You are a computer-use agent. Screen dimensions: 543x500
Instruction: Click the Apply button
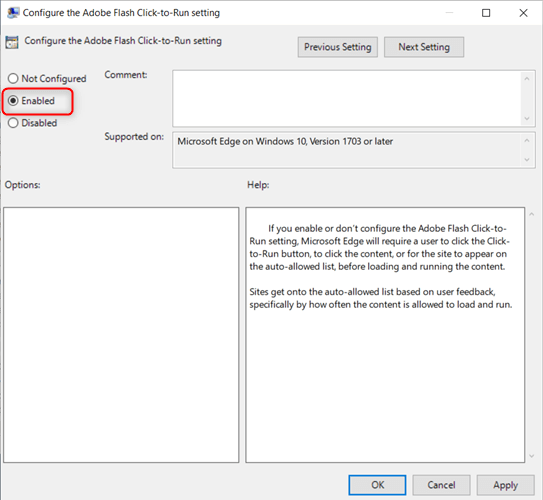(506, 485)
